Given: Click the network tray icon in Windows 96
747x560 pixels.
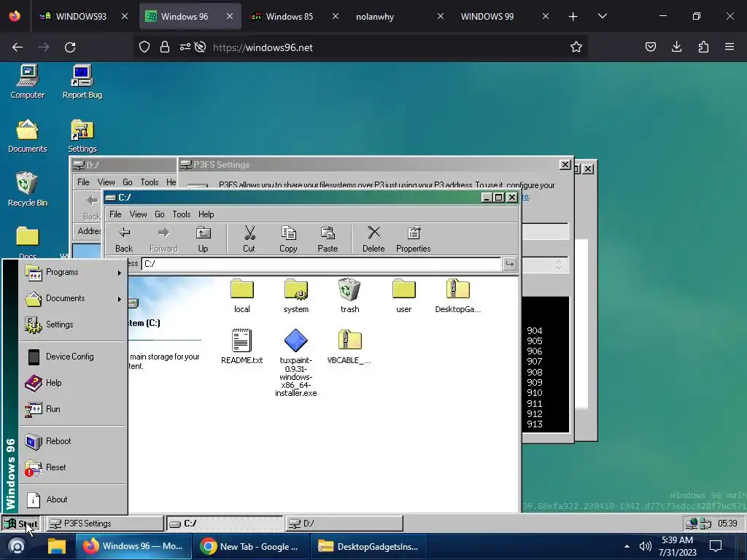Looking at the screenshot, I should point(692,524).
